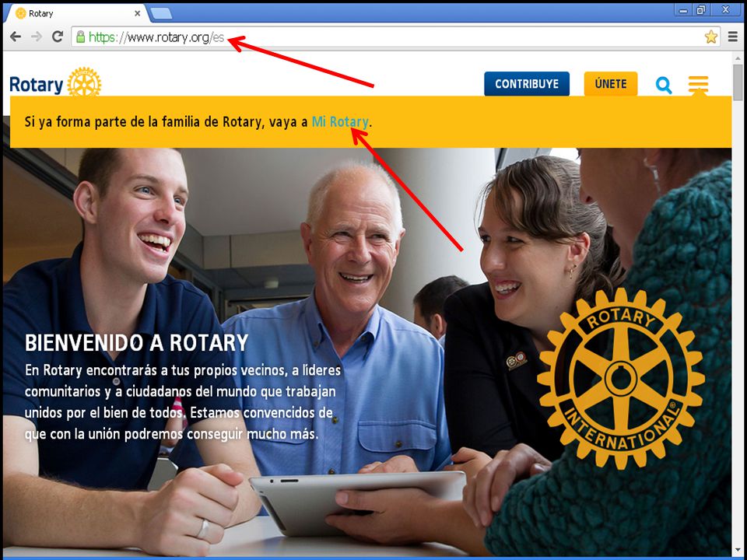The width and height of the screenshot is (747, 560).
Task: Click the Rotary logo in the header
Action: (55, 84)
